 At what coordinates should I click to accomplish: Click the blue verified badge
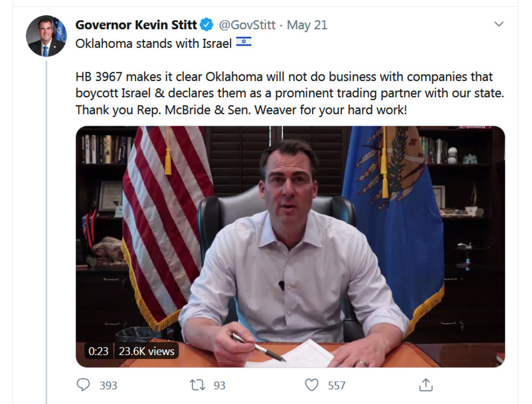coord(206,25)
